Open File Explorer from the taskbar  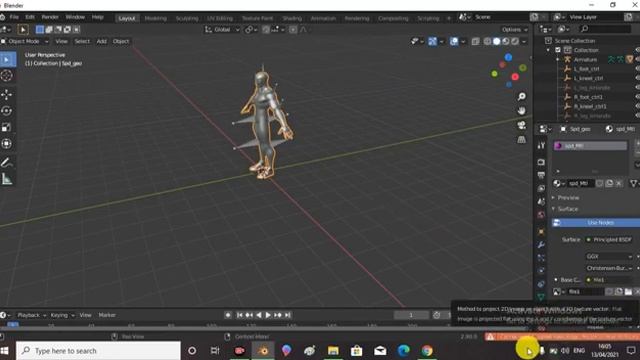pyautogui.click(x=333, y=351)
